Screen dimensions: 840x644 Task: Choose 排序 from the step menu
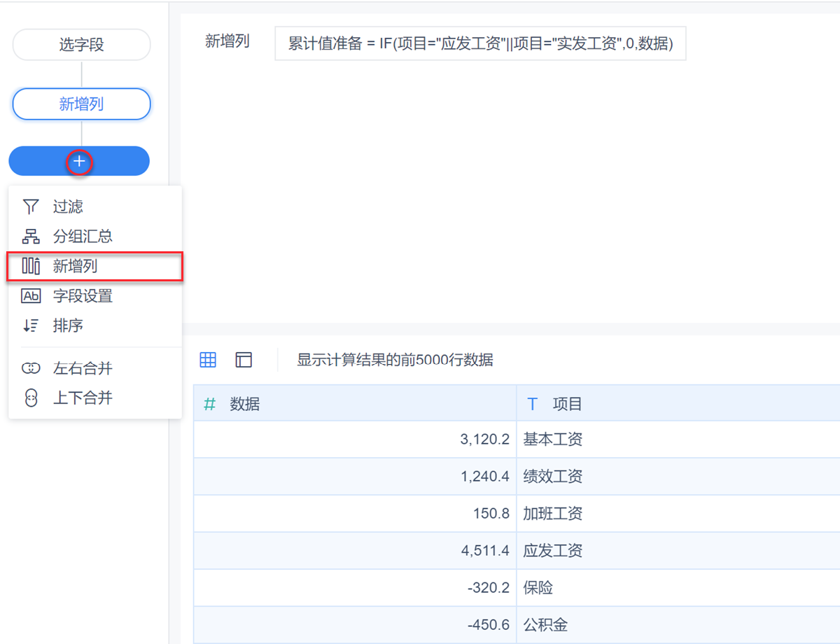(x=95, y=325)
